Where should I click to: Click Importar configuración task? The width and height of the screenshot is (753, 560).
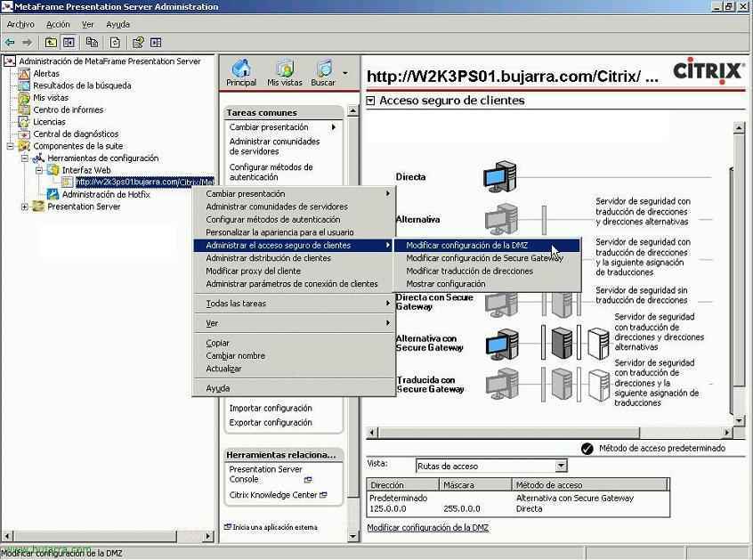pos(271,409)
